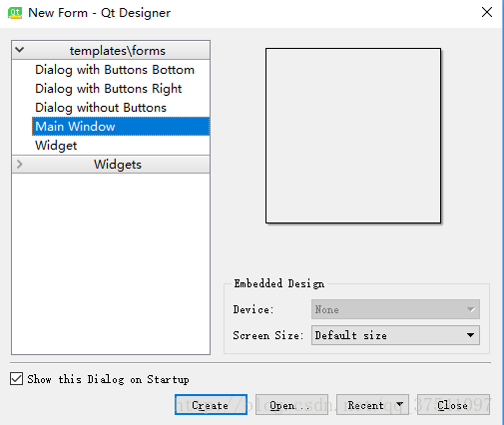Select the Main Window template
Viewport: 504px width, 425px height.
coord(121,127)
